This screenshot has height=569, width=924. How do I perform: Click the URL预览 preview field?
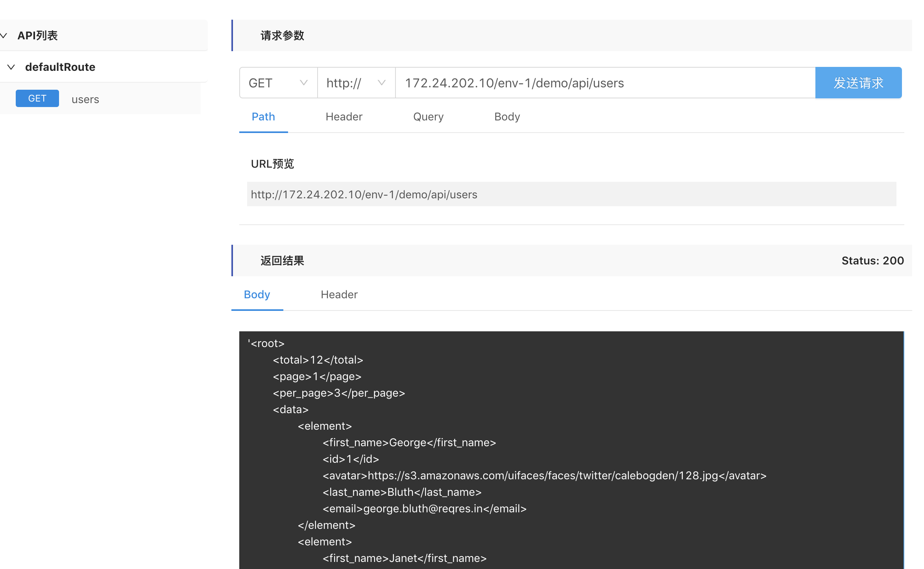(x=571, y=194)
